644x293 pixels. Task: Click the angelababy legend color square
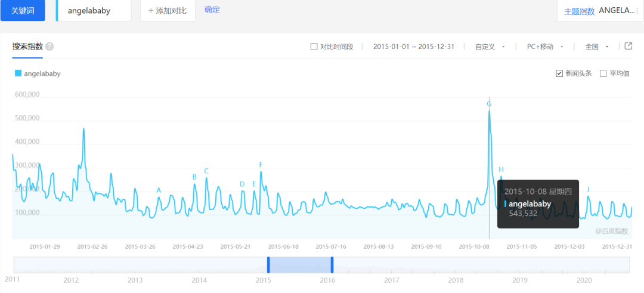[18, 73]
